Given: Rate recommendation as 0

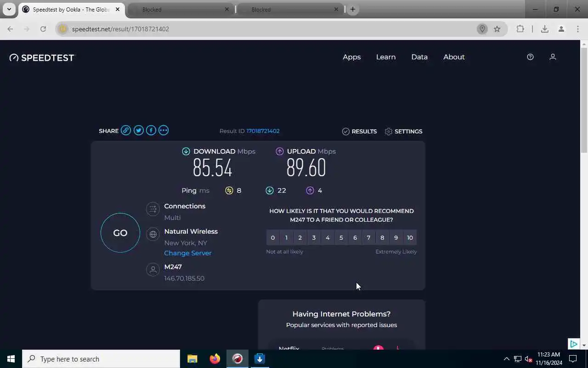Looking at the screenshot, I should pos(273,238).
